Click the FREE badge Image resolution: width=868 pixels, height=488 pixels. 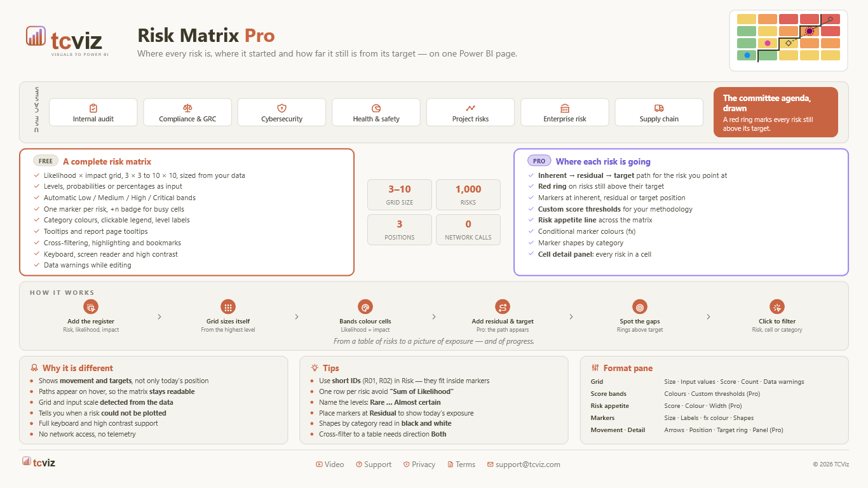click(46, 161)
